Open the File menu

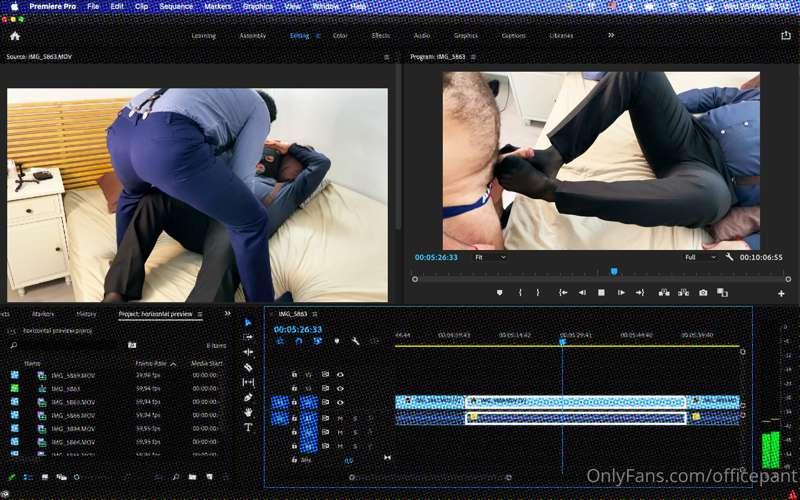tap(93, 7)
